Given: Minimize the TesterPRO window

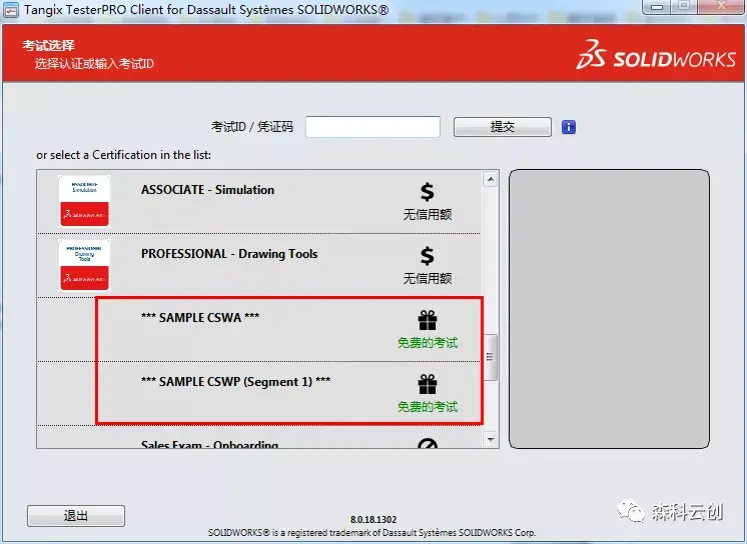Looking at the screenshot, I should [657, 7].
